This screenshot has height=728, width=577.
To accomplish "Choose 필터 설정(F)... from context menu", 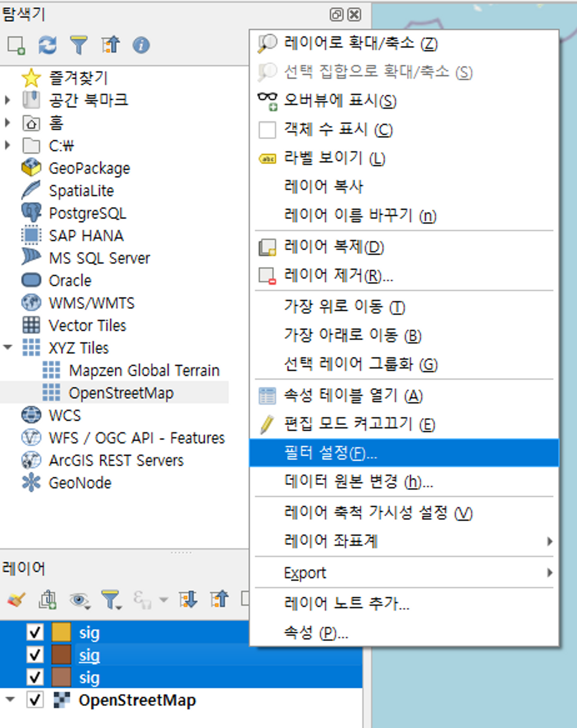I will point(404,453).
